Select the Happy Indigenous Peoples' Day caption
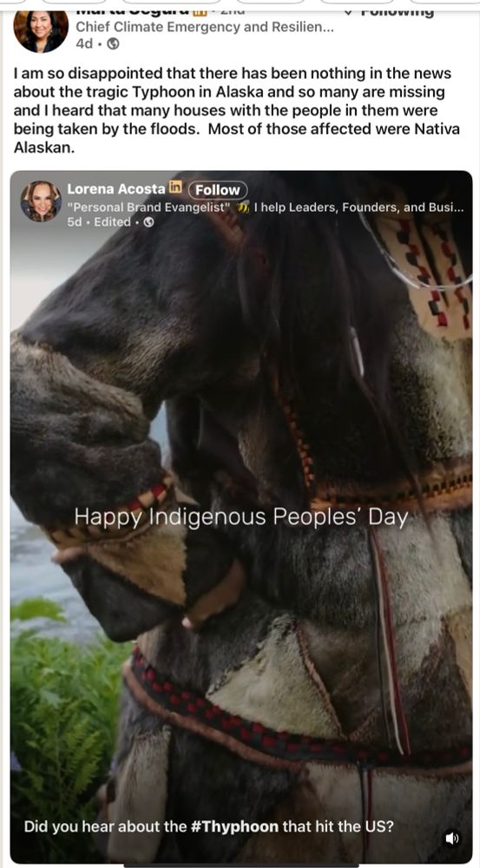 click(x=241, y=517)
